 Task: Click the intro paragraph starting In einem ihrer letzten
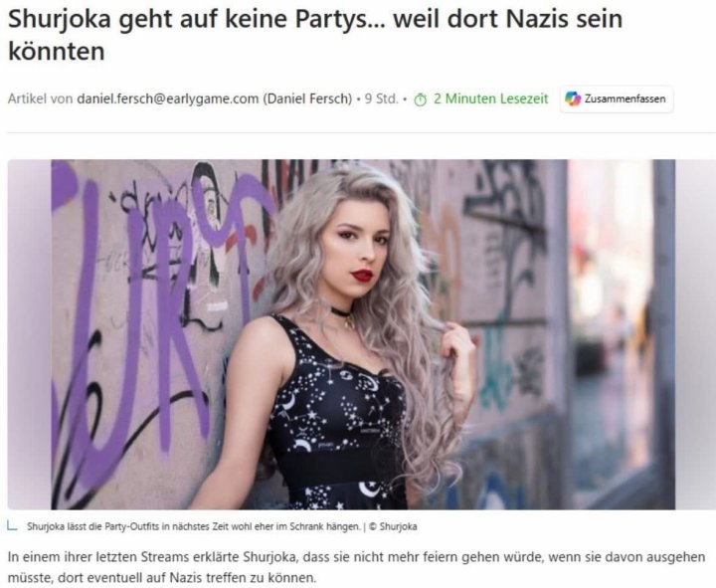point(356,567)
